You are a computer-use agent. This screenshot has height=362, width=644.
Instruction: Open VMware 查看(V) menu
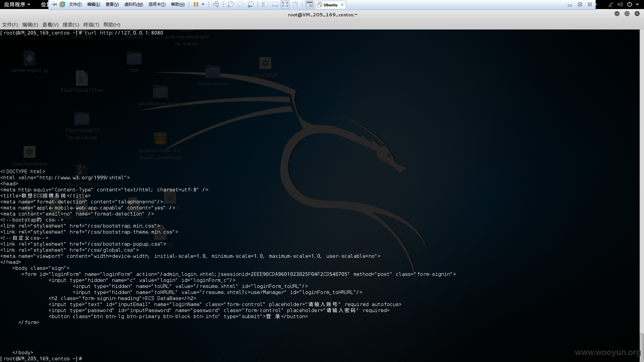tap(112, 4)
